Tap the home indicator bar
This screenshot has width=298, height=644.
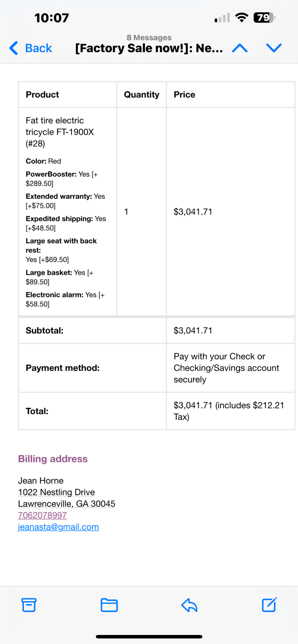coord(149,637)
